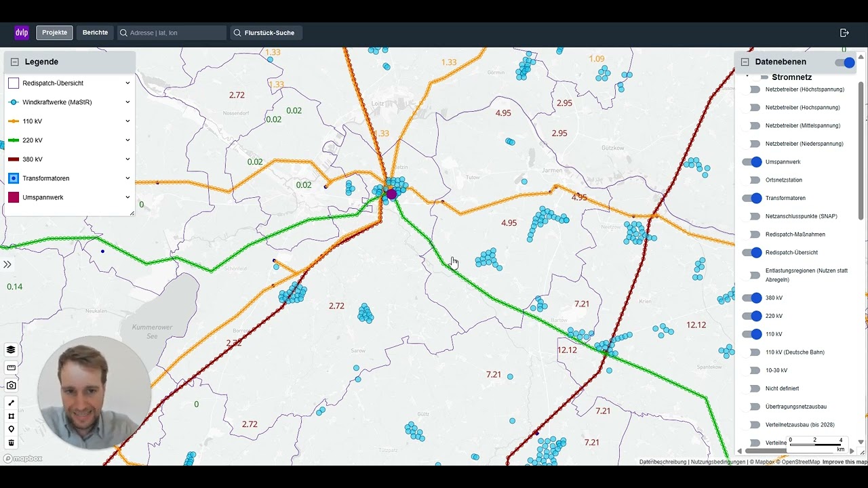The height and width of the screenshot is (488, 868).
Task: Click the purple Umspannwerk marker on map
Action: pyautogui.click(x=391, y=195)
